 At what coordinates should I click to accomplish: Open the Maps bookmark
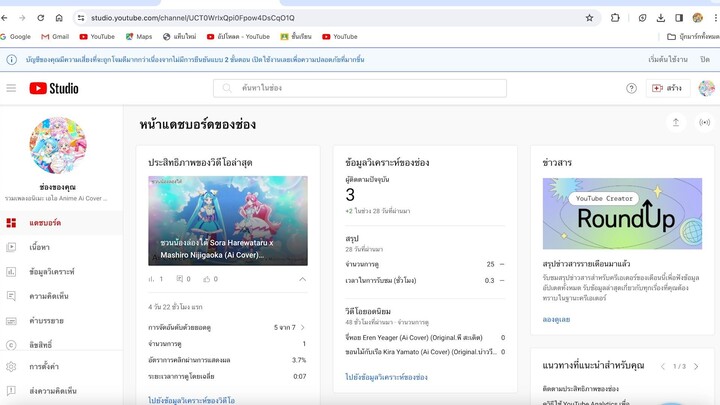[x=139, y=36]
